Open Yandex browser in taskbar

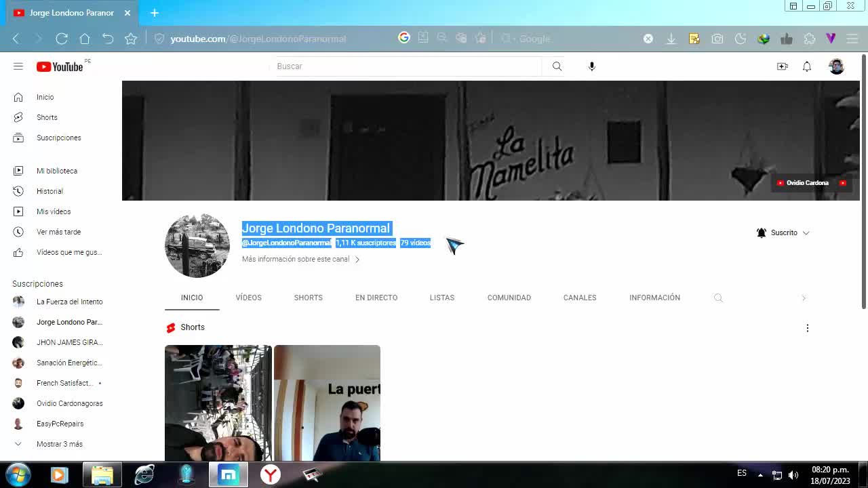tap(271, 474)
